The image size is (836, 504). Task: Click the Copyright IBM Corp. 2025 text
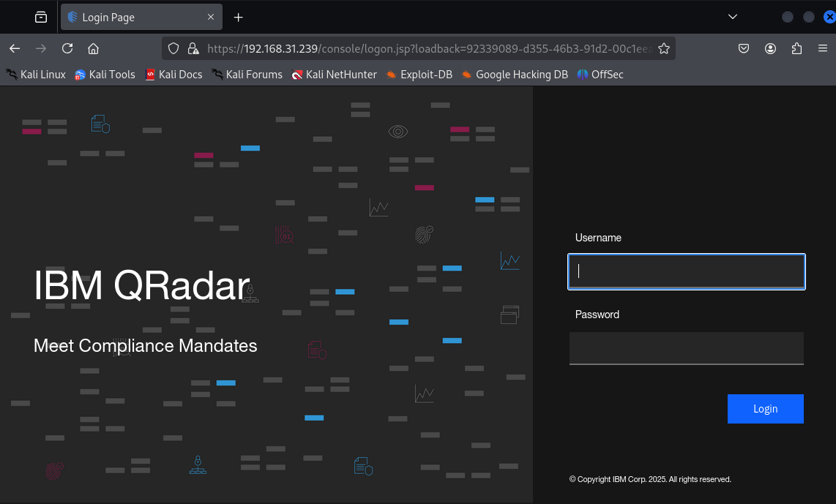click(x=650, y=479)
